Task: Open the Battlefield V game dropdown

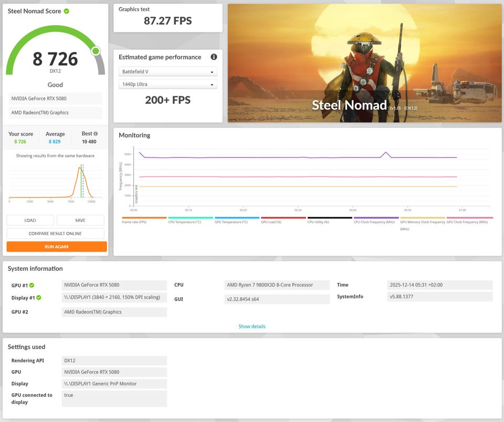Action: [168, 72]
